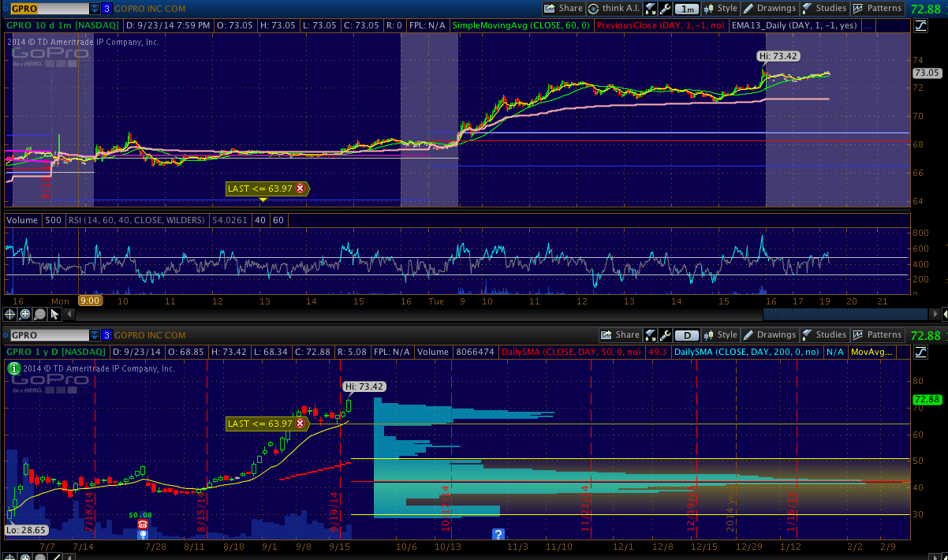Expand the GPRO symbol dropdown in lower chart

point(95,335)
